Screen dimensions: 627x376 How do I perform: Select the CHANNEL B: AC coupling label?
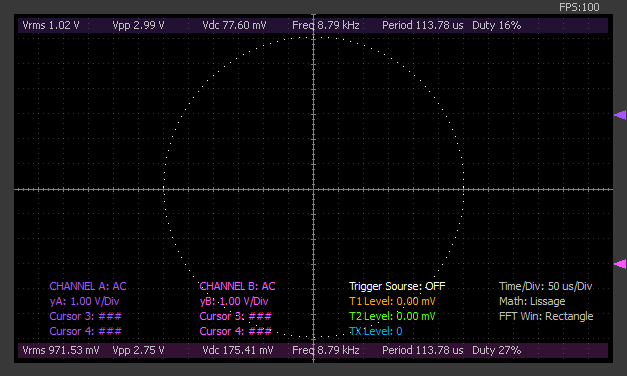(238, 286)
